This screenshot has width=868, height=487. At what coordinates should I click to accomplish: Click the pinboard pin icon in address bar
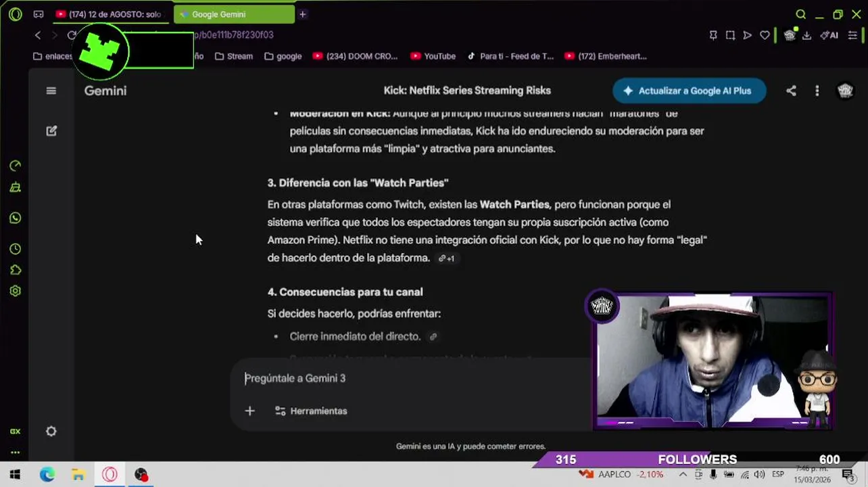tap(713, 35)
